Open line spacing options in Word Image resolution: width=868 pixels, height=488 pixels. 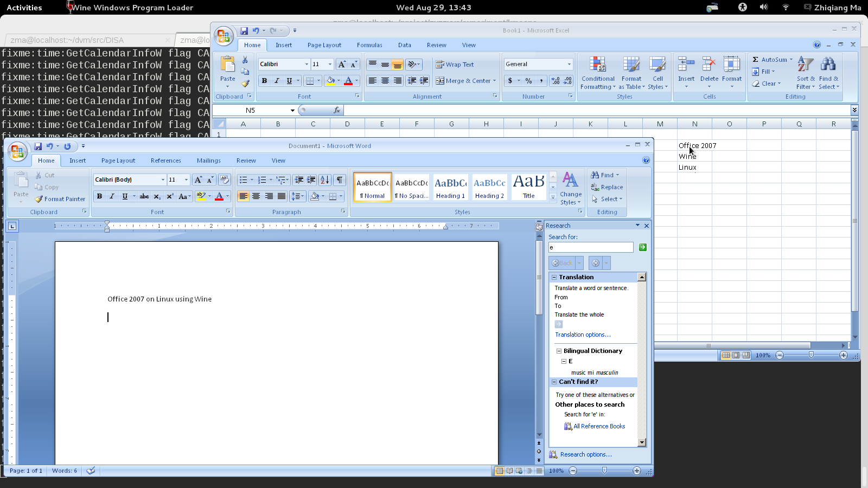(298, 196)
